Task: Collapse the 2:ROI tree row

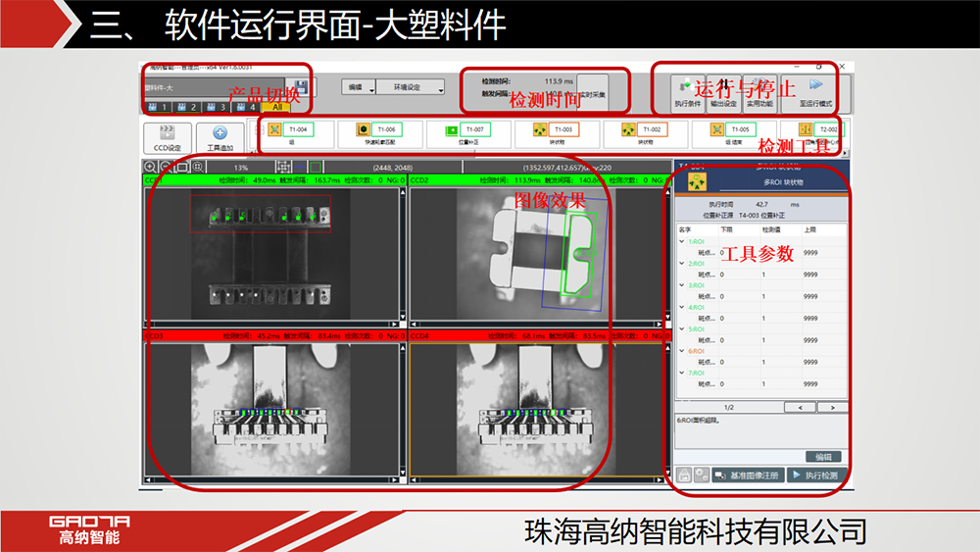Action: (682, 263)
